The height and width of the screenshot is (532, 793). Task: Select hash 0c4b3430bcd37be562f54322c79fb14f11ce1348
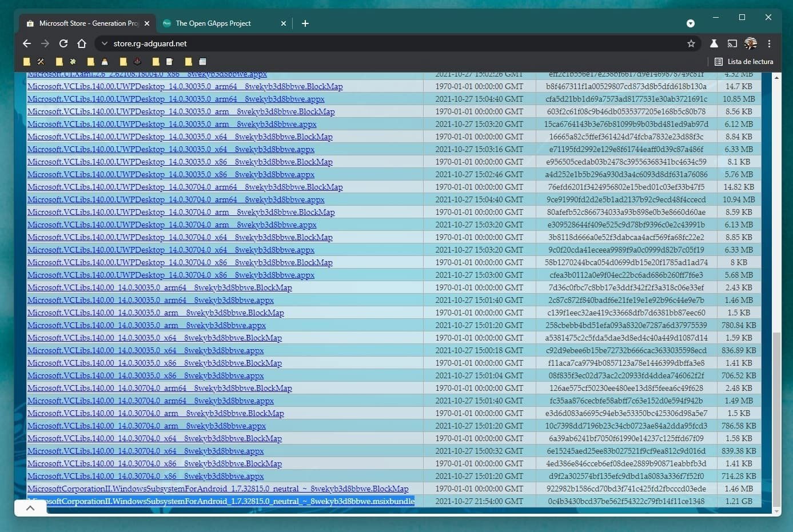click(626, 501)
